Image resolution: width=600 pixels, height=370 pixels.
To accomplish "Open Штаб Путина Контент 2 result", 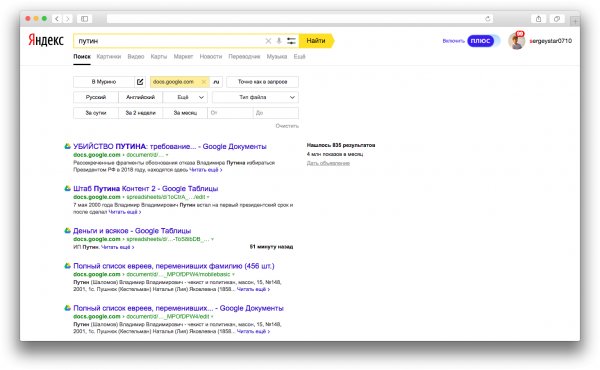I will [x=145, y=188].
